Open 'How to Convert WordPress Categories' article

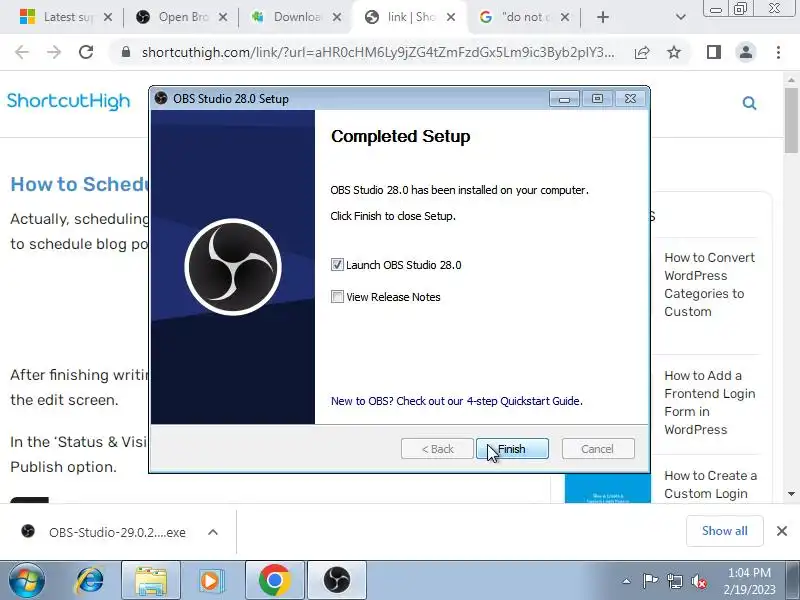click(x=709, y=285)
